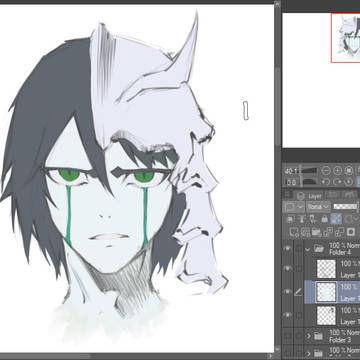The image size is (360, 360).
Task: Toggle Clip to Layer Below icon
Action: tap(290, 219)
